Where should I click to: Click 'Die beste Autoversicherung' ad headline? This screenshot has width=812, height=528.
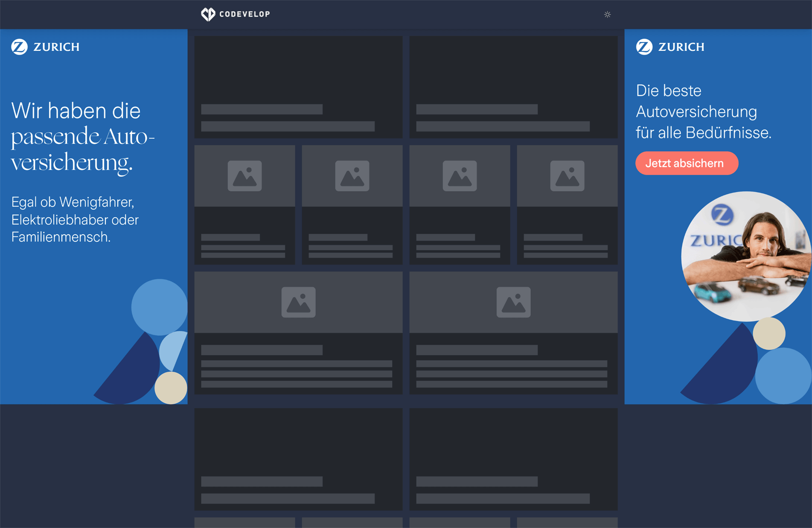[x=704, y=112]
